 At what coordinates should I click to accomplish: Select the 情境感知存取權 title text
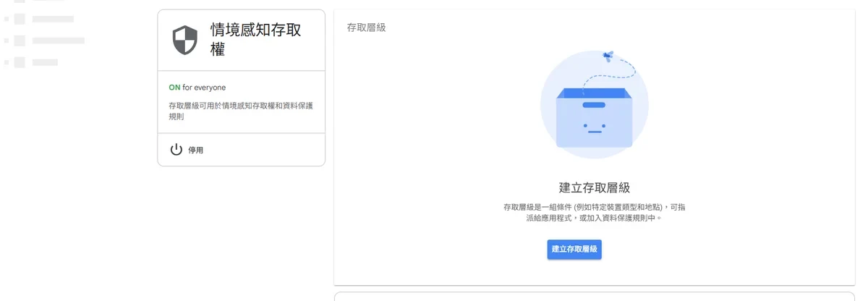tap(256, 40)
